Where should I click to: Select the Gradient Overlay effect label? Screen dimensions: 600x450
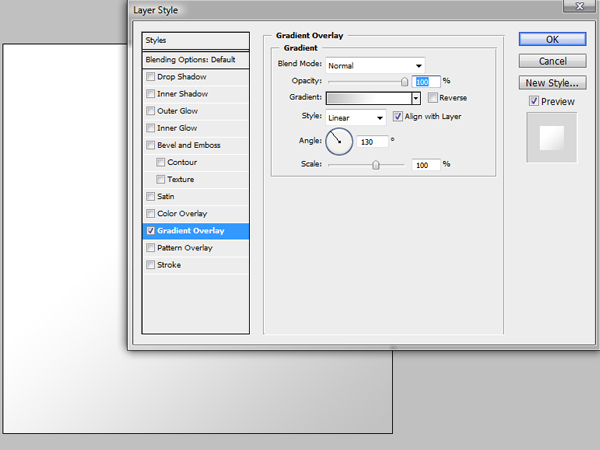pos(191,231)
